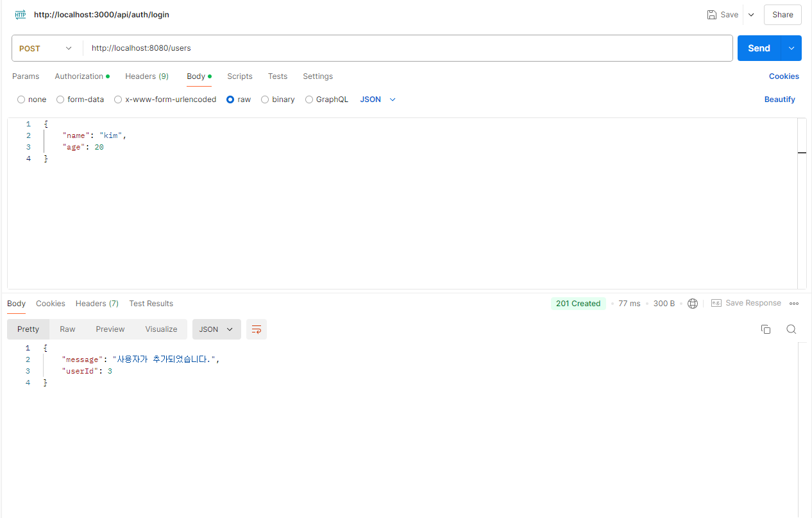Click the "message" line in response
The image size is (812, 518).
tap(141, 359)
